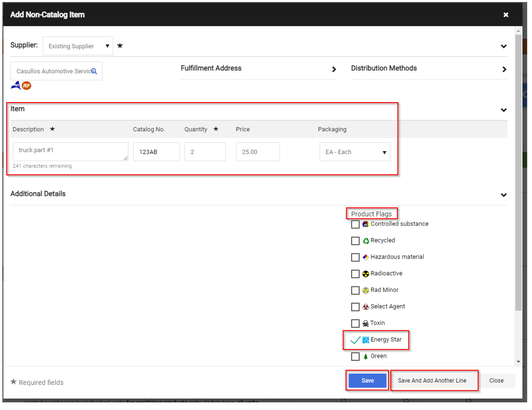
Task: Click the Energy Star flag icon
Action: [366, 340]
